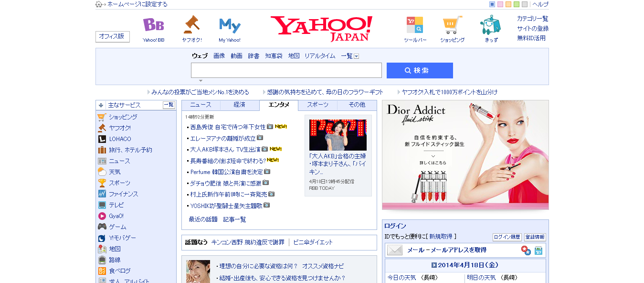Viewport: 644px width, 283px height.
Task: Click inside the web search field
Action: pos(286,70)
